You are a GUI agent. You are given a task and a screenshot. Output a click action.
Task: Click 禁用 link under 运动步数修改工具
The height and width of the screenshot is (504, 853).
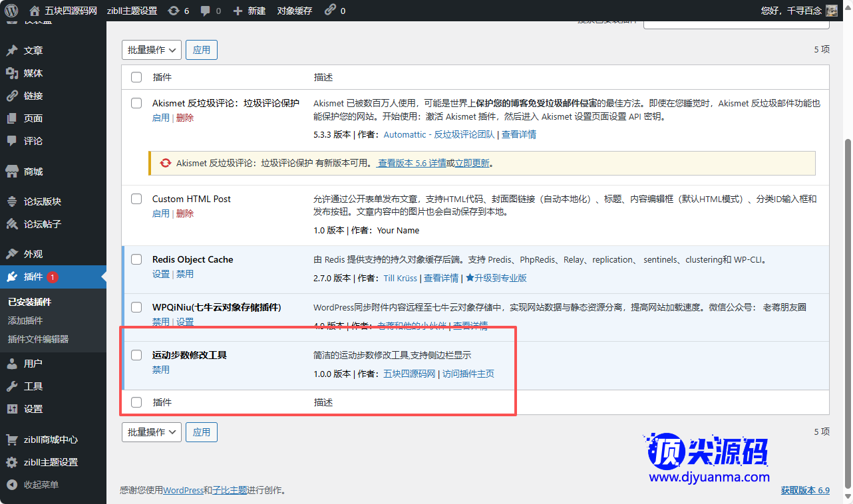[x=160, y=370]
